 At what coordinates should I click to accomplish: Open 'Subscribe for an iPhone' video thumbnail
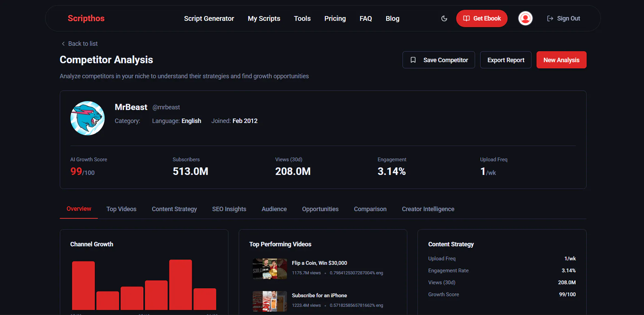(x=270, y=301)
